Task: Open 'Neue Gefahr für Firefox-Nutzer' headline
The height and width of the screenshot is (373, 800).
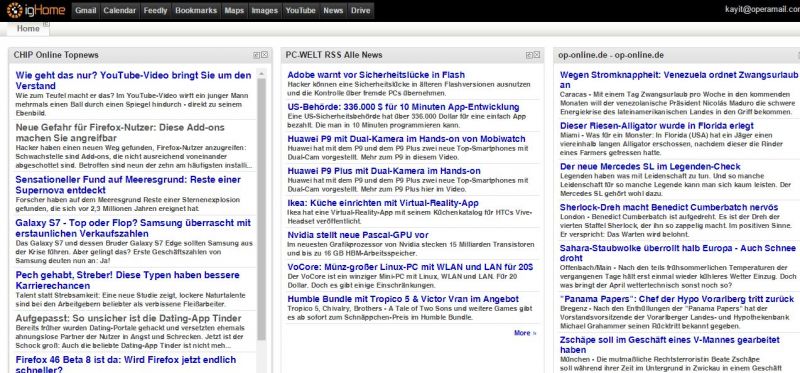Action: coord(120,133)
